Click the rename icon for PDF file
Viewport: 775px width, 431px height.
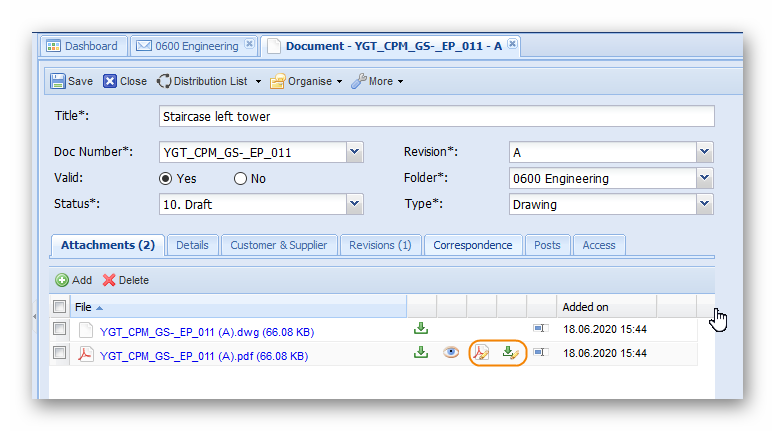pyautogui.click(x=541, y=352)
